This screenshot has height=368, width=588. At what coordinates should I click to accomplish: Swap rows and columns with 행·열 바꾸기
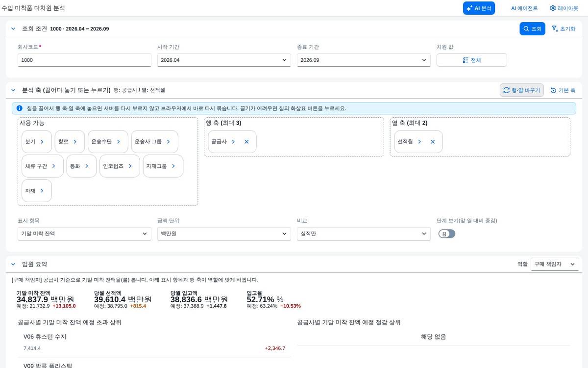pos(521,90)
